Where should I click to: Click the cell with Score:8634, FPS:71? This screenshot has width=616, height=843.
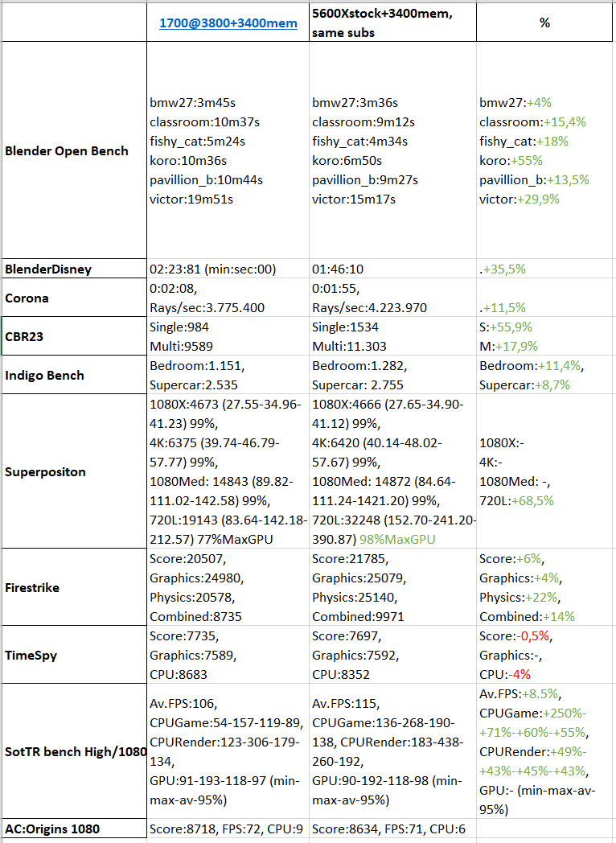[392, 829]
